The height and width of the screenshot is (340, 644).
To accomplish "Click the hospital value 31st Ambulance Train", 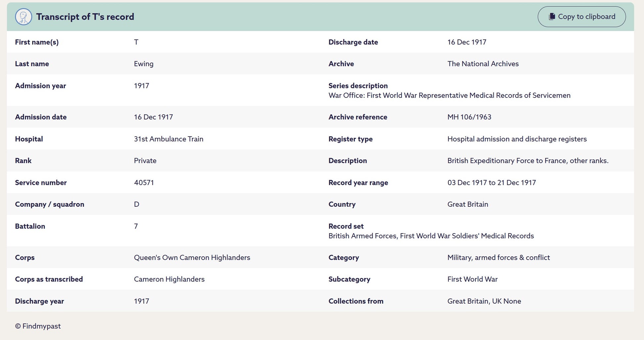I will 168,139.
